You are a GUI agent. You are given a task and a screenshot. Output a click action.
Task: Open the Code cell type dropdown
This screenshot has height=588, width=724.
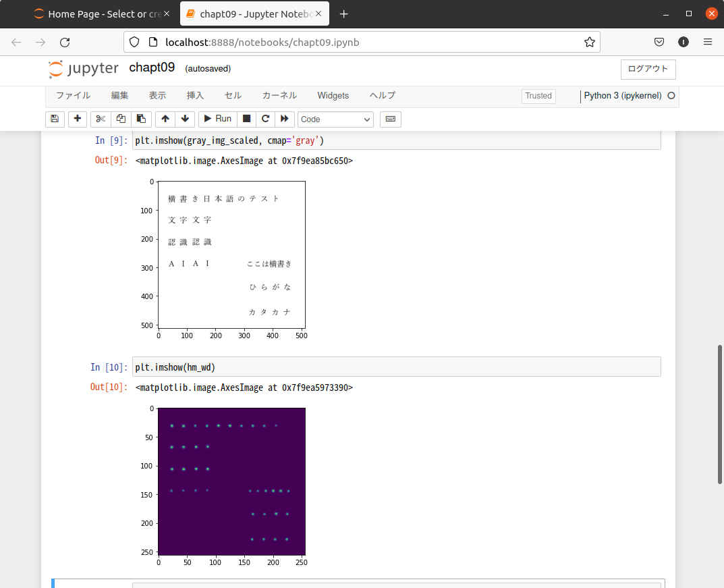pos(335,119)
